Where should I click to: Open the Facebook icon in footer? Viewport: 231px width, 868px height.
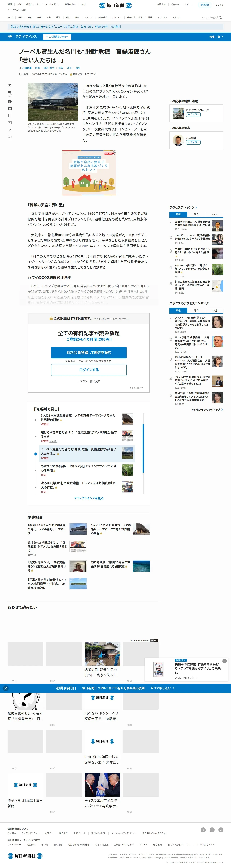coord(212,830)
